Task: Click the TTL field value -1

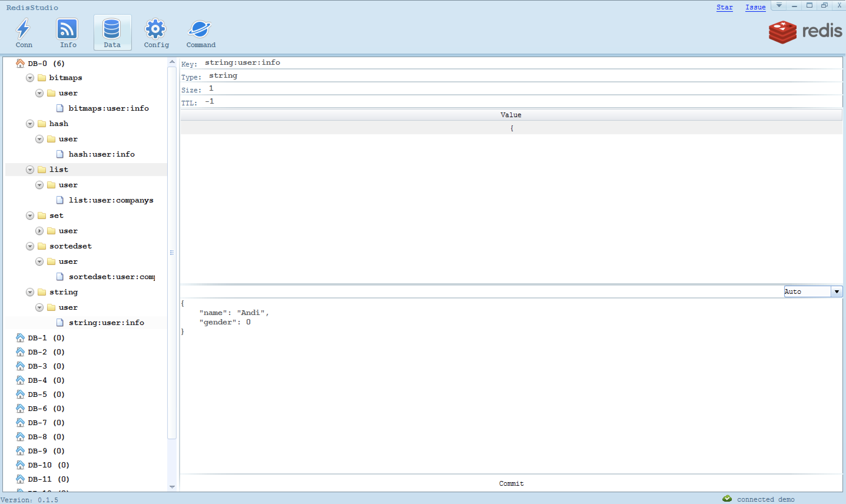Action: point(210,101)
